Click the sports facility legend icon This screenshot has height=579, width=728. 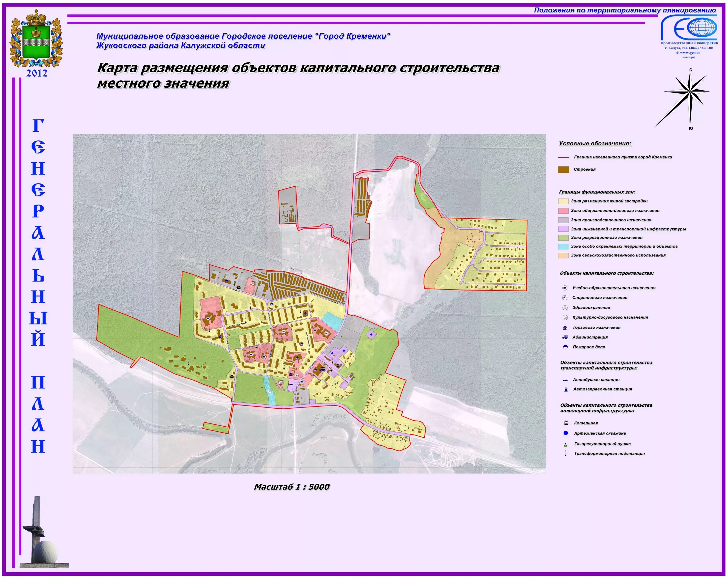coord(565,298)
